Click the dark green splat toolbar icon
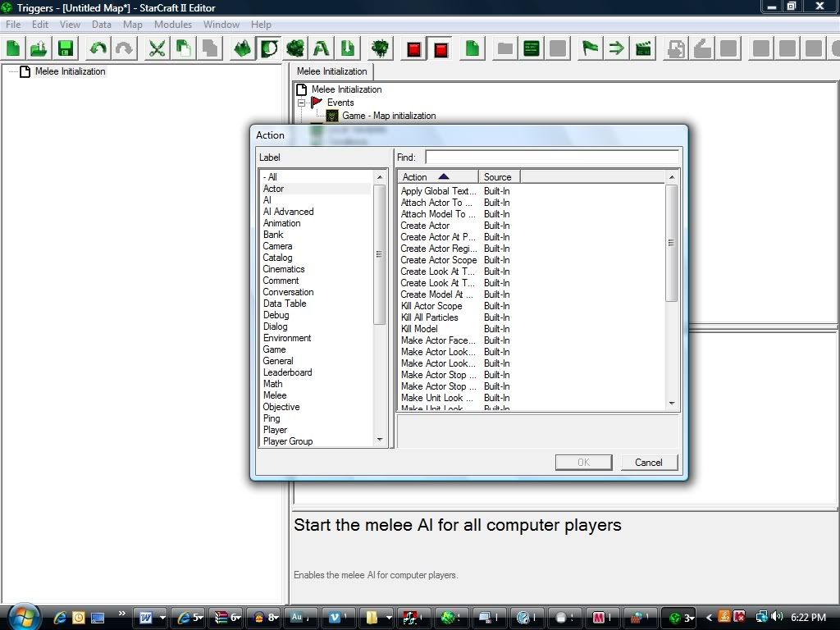 pyautogui.click(x=381, y=48)
